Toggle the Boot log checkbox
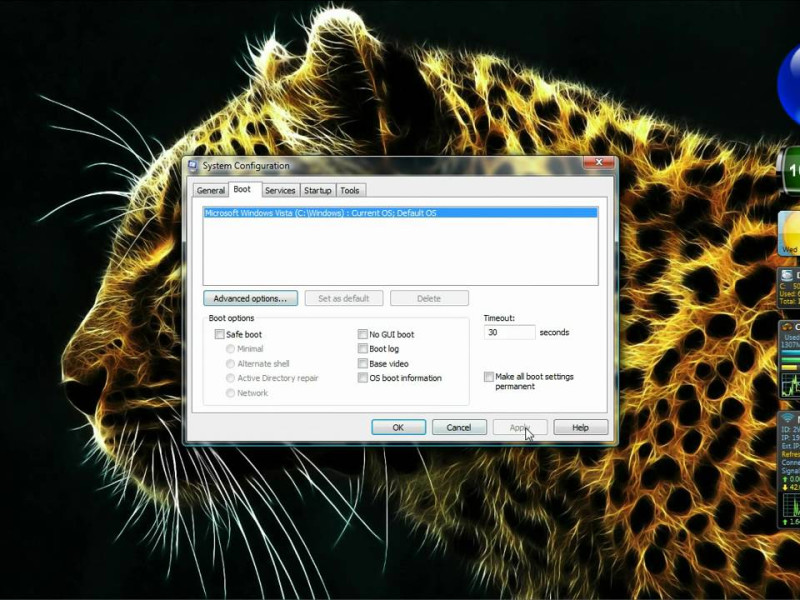Image resolution: width=800 pixels, height=600 pixels. pyautogui.click(x=363, y=348)
